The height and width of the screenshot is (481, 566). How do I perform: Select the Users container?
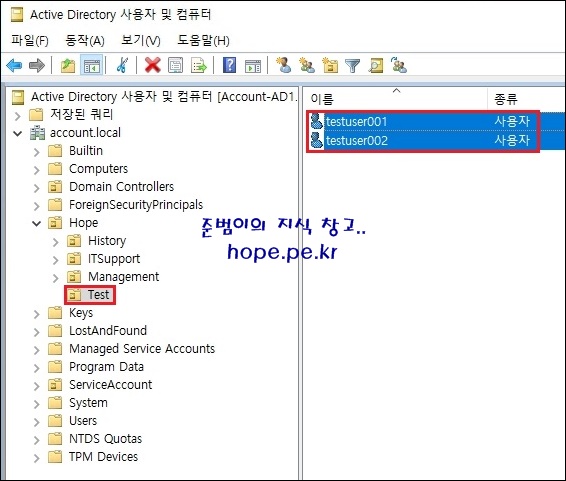(x=83, y=420)
